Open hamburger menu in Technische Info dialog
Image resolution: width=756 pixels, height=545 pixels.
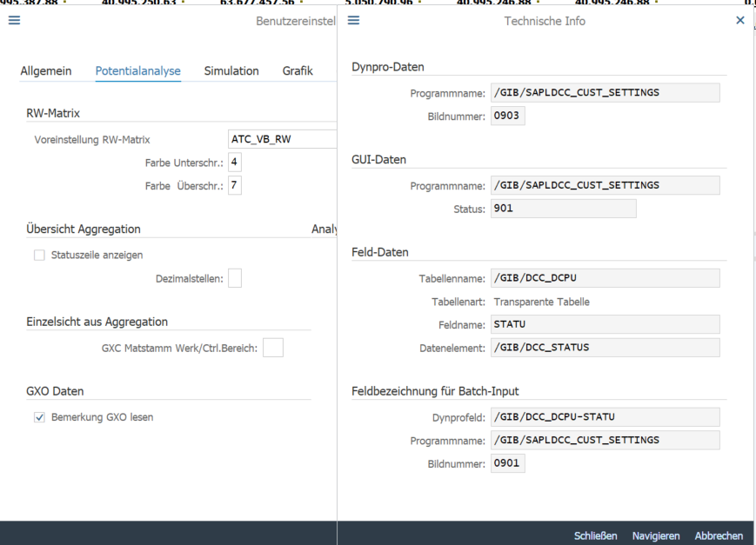pos(353,21)
